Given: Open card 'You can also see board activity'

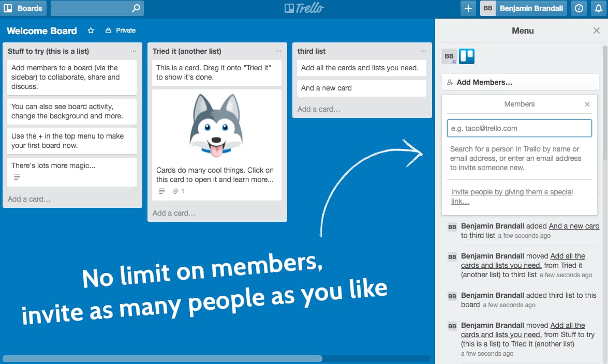Looking at the screenshot, I should click(x=72, y=111).
